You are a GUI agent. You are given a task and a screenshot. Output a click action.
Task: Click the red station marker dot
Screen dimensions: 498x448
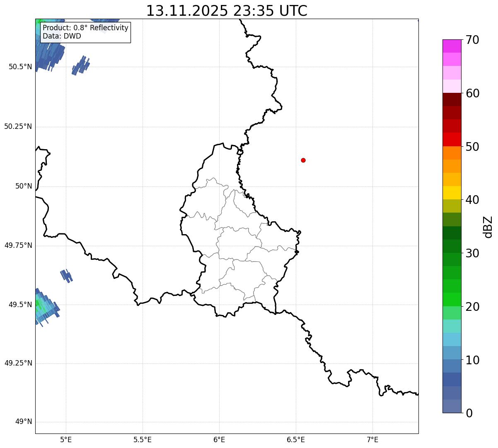coord(303,160)
